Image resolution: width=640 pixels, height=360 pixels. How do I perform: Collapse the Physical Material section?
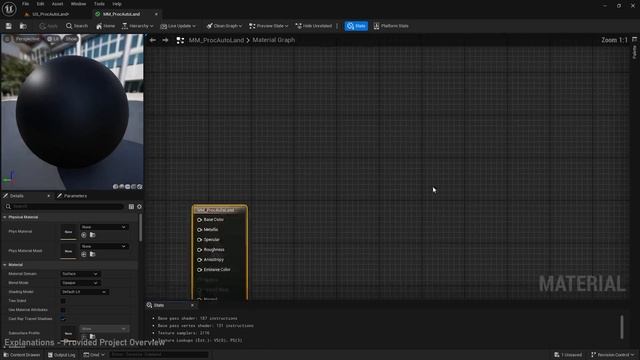point(4,217)
